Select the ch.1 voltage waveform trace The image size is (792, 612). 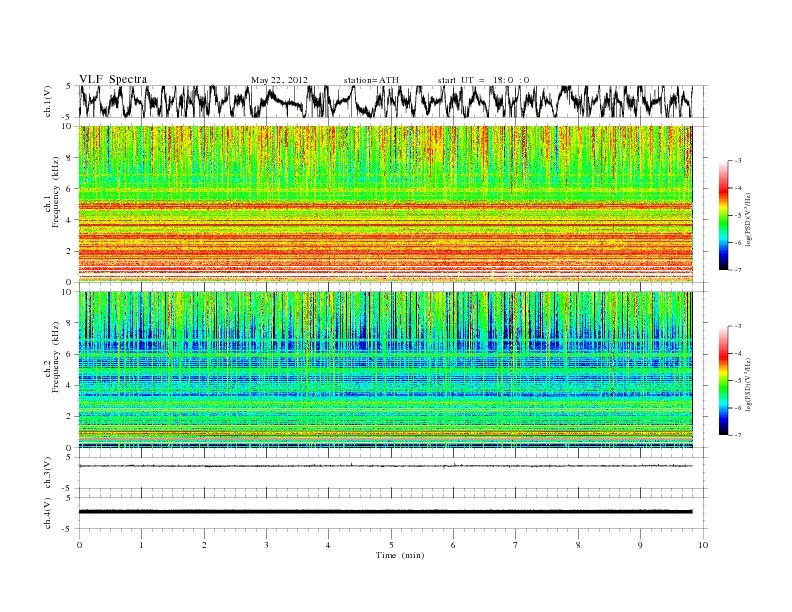click(x=385, y=101)
